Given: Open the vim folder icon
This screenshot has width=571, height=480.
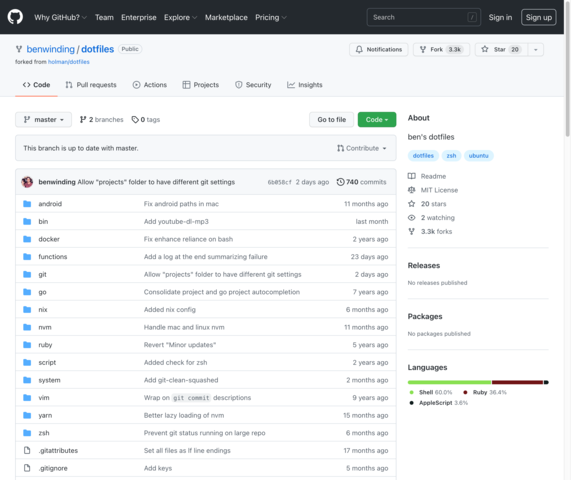Looking at the screenshot, I should pyautogui.click(x=27, y=398).
